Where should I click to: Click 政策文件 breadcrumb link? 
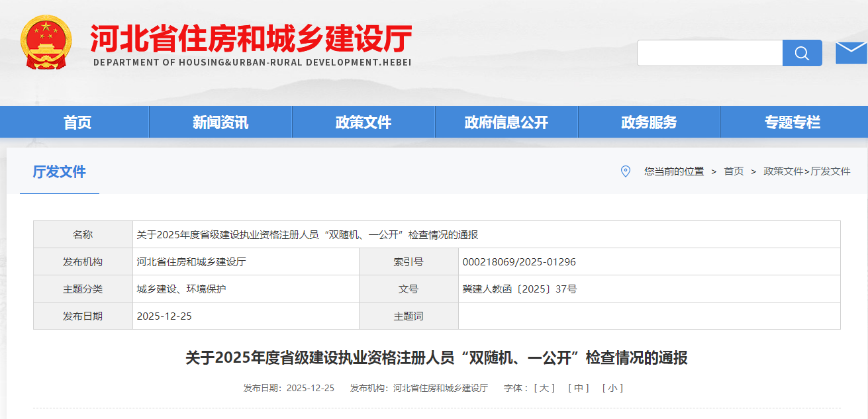click(x=783, y=171)
